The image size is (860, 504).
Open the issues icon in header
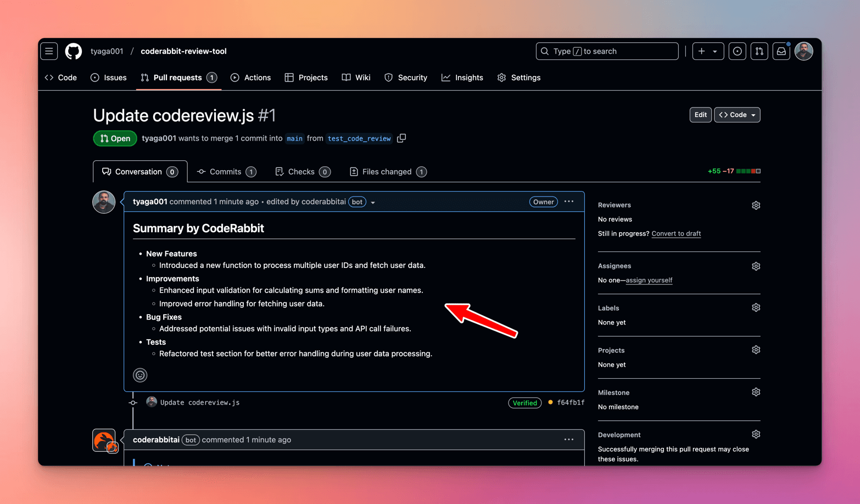[738, 51]
